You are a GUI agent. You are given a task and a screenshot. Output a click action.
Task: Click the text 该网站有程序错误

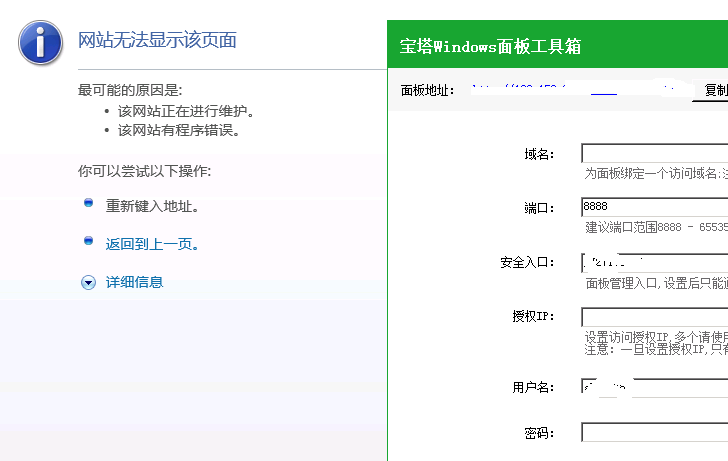tap(179, 130)
